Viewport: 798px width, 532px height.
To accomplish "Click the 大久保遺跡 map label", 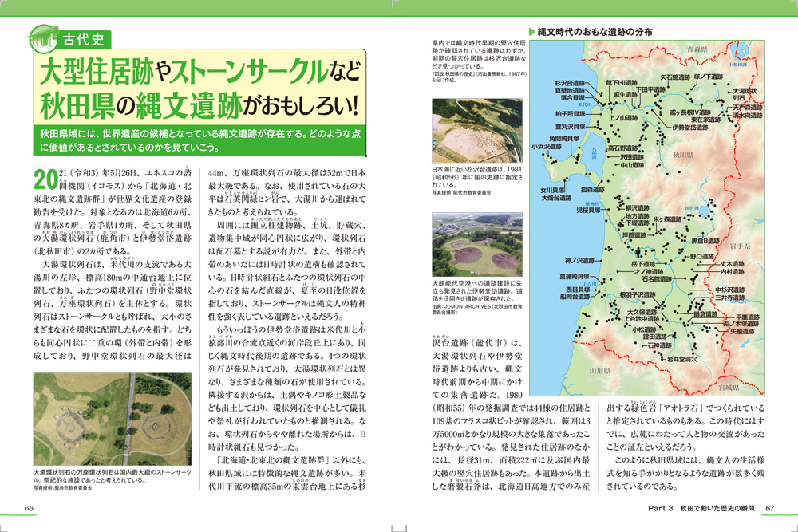I will click(x=642, y=312).
